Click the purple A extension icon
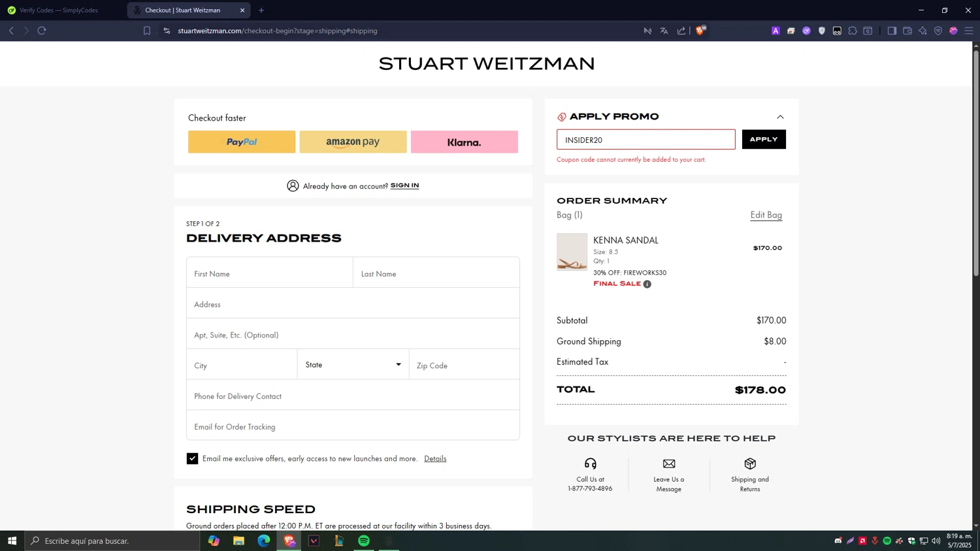 (776, 31)
